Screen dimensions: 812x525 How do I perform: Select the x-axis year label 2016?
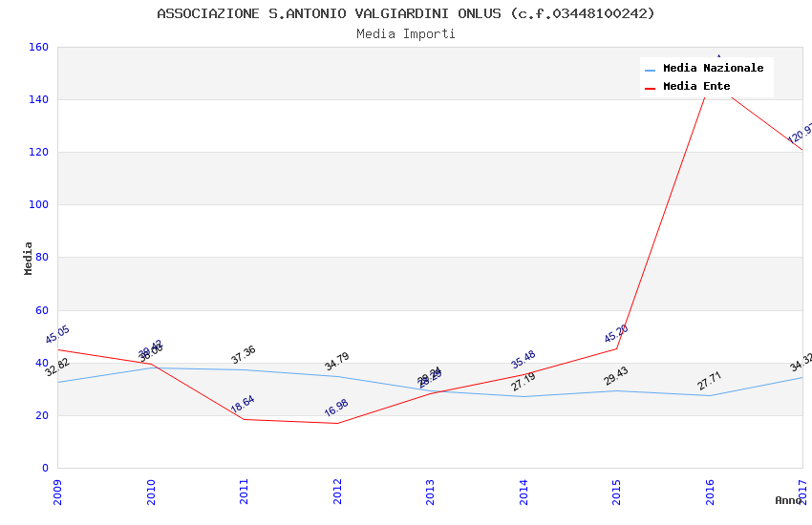(710, 492)
